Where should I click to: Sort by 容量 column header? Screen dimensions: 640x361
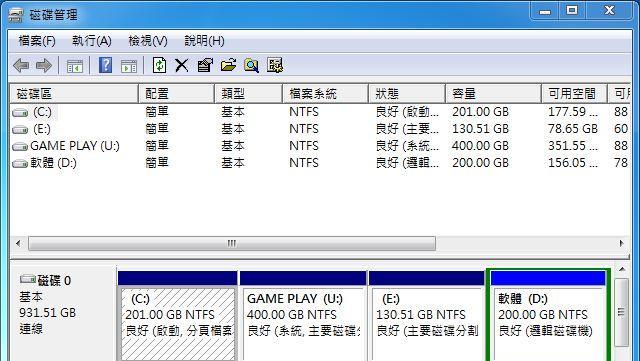(493, 94)
